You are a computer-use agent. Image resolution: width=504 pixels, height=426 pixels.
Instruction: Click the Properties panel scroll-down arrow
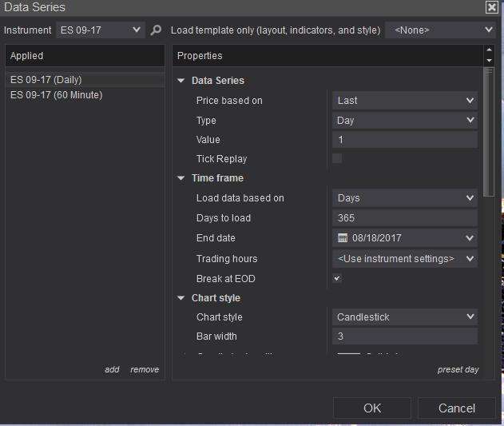pyautogui.click(x=489, y=61)
